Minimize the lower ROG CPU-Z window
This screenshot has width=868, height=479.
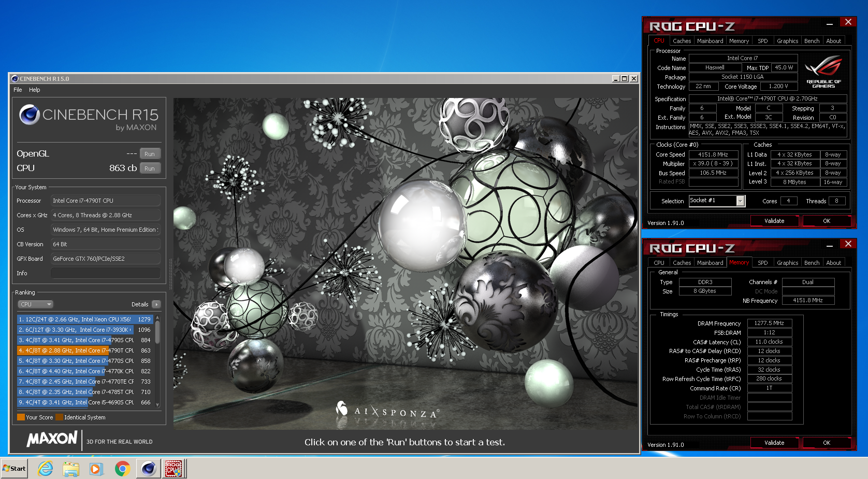coord(830,245)
